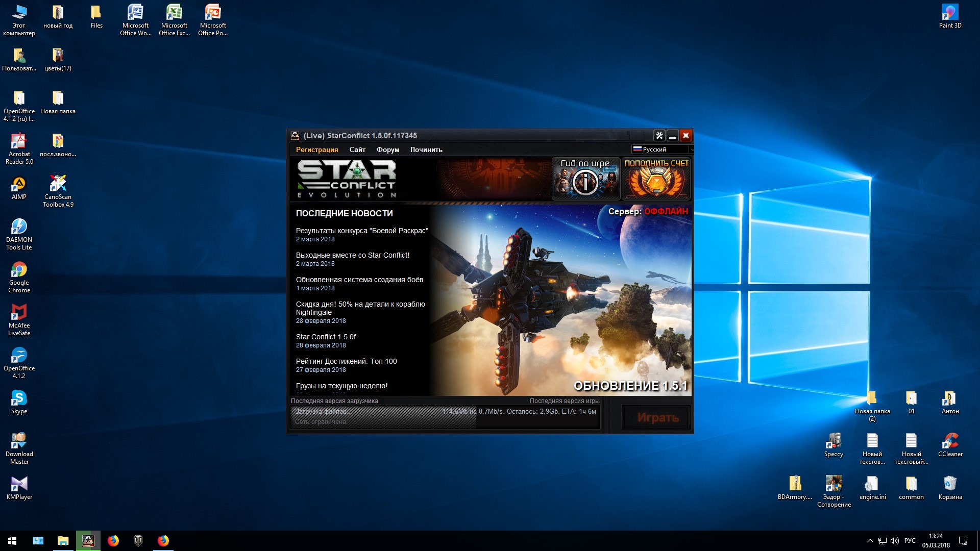Select the CanoScan Toolbox 4.9 shortcut
This screenshot has width=980, height=551.
pos(58,192)
